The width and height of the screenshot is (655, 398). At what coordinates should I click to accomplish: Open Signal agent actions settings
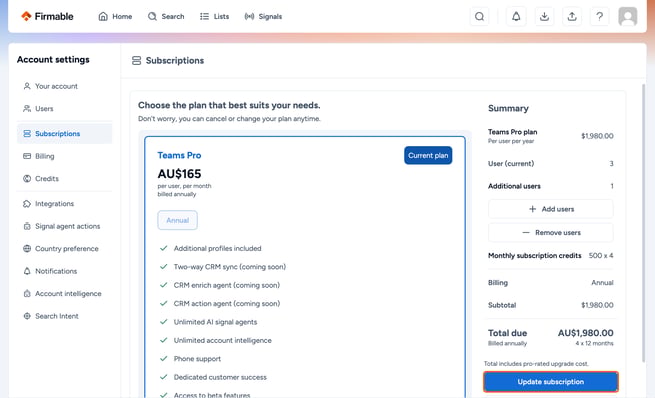pyautogui.click(x=64, y=226)
